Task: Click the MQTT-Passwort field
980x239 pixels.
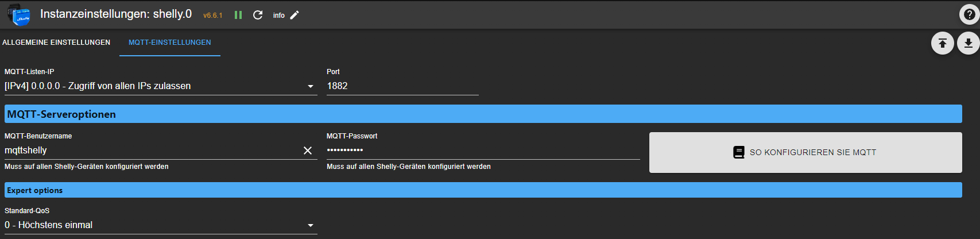Action: [482, 151]
